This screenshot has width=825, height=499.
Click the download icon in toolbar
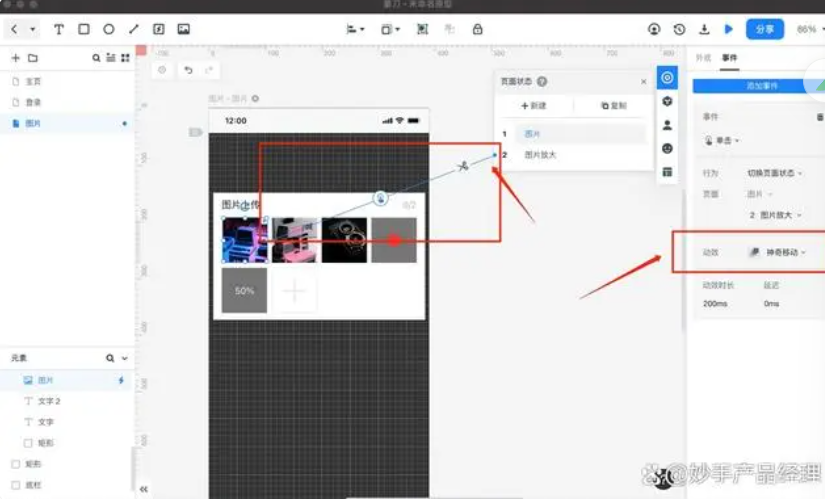[x=704, y=29]
